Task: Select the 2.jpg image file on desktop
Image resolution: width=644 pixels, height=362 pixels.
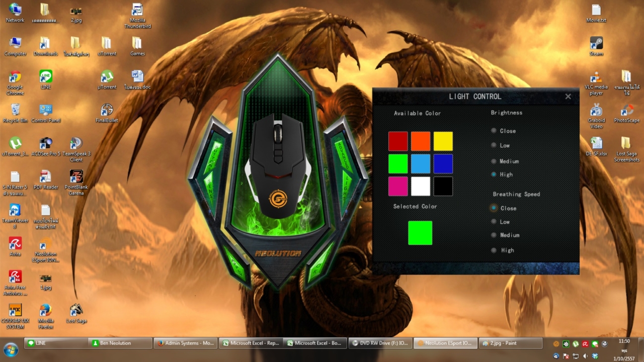Action: [x=76, y=13]
